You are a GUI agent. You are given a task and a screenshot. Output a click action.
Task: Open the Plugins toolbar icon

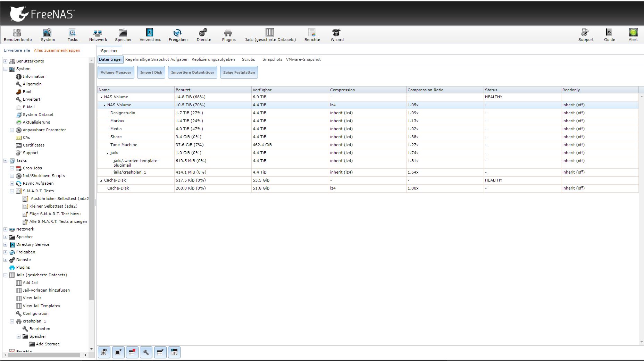point(228,33)
